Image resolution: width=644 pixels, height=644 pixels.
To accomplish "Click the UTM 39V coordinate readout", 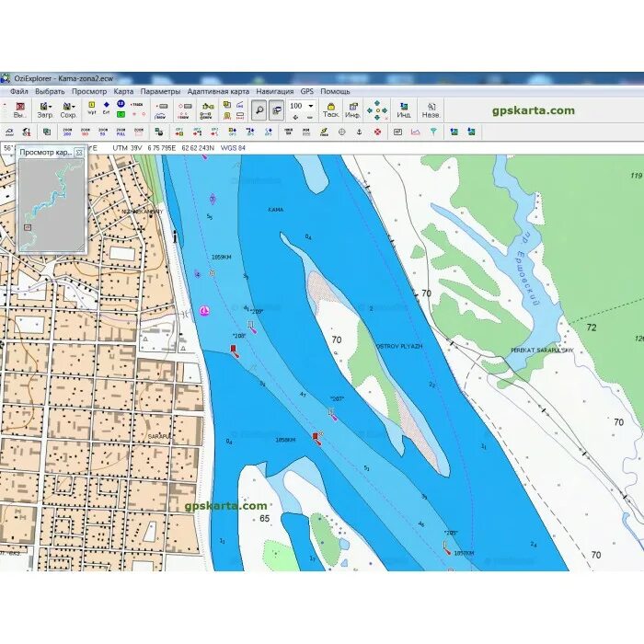I will (x=127, y=148).
